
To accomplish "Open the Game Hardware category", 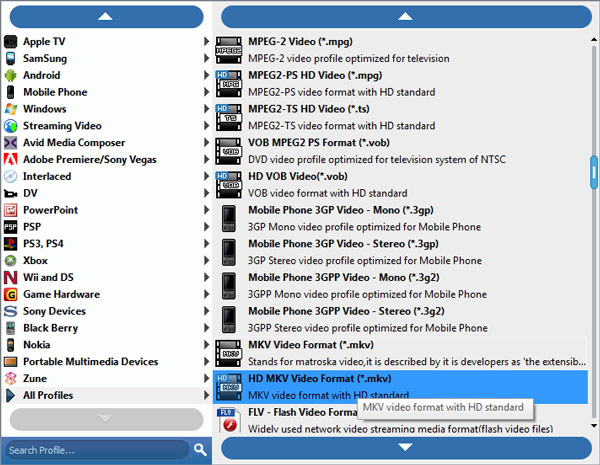I will (x=107, y=294).
